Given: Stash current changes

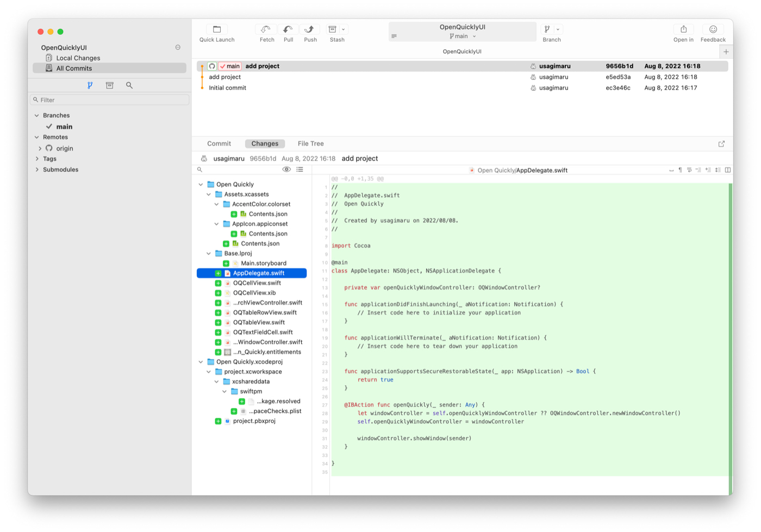Looking at the screenshot, I should 333,29.
